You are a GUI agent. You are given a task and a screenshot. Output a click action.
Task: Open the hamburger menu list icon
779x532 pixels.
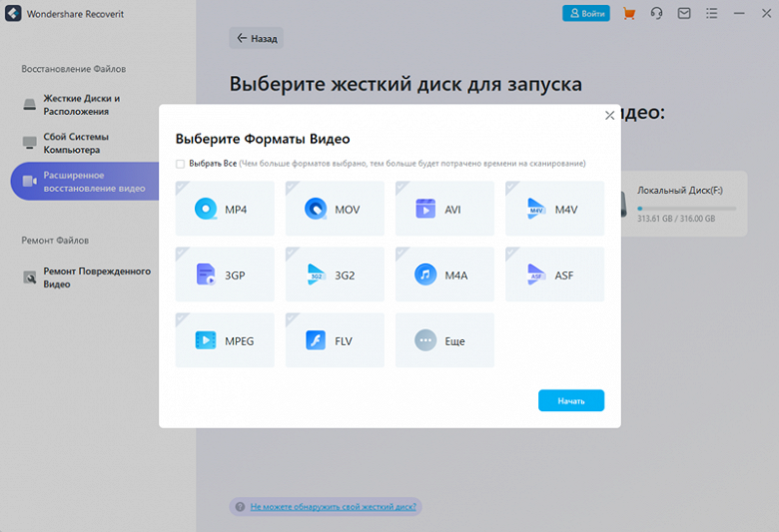711,13
